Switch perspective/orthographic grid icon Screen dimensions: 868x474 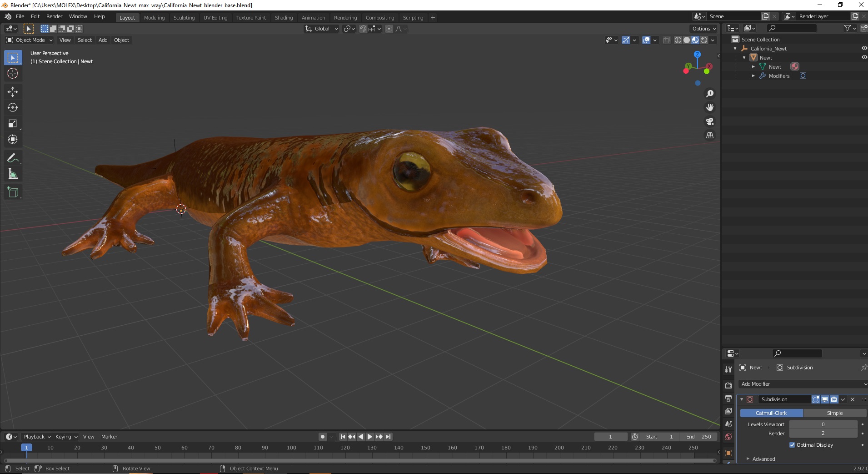(709, 136)
